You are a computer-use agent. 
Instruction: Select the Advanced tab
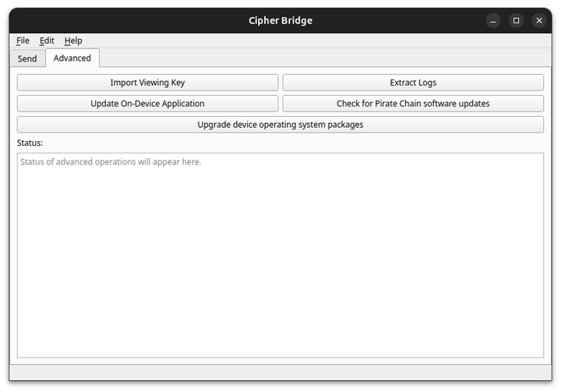tap(72, 58)
